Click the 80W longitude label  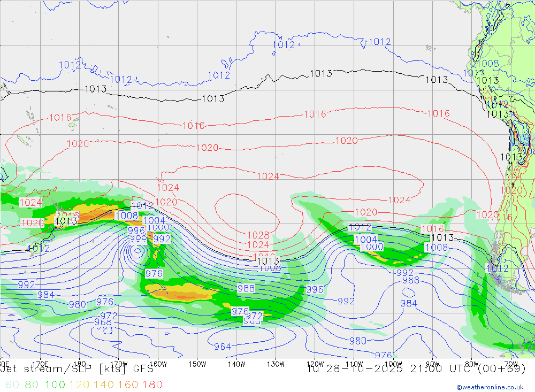472,364
